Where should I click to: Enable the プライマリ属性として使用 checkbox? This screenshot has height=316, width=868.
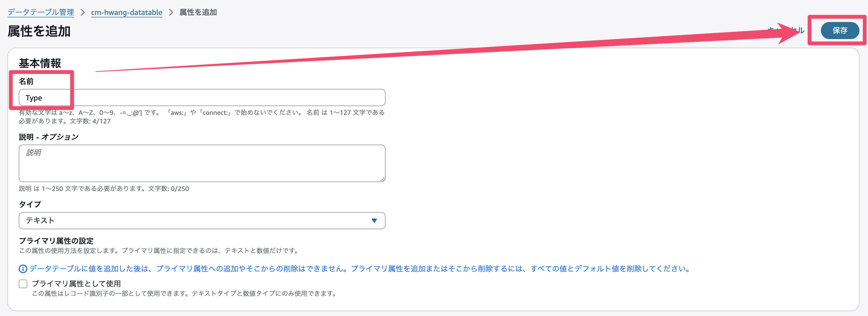[23, 284]
